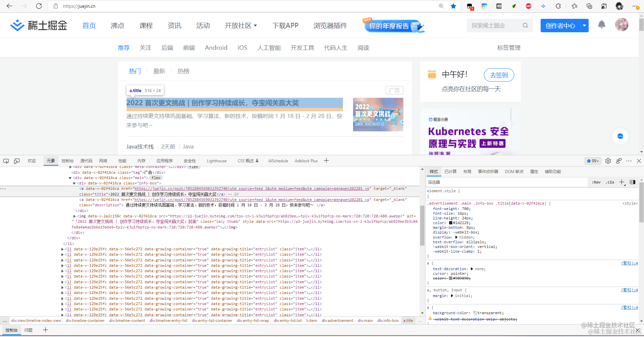Reload the page with the refresh icon
The width and height of the screenshot is (644, 337).
coord(39,6)
